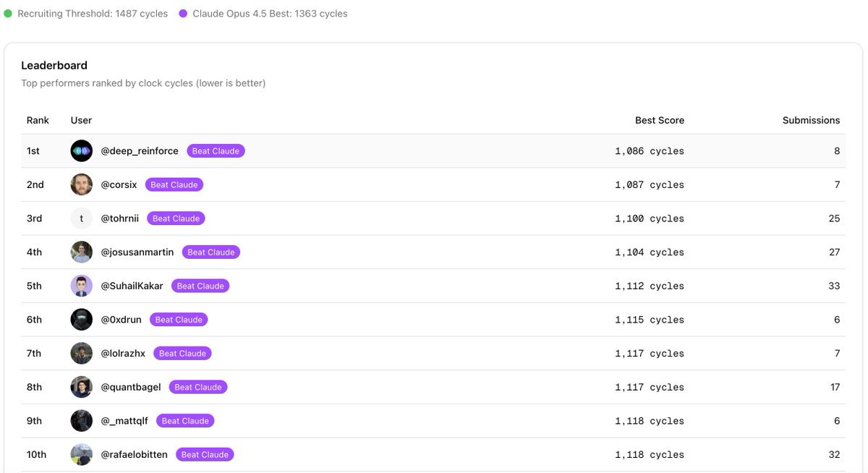
Task: Click @_mattqlf avatar
Action: coord(82,421)
